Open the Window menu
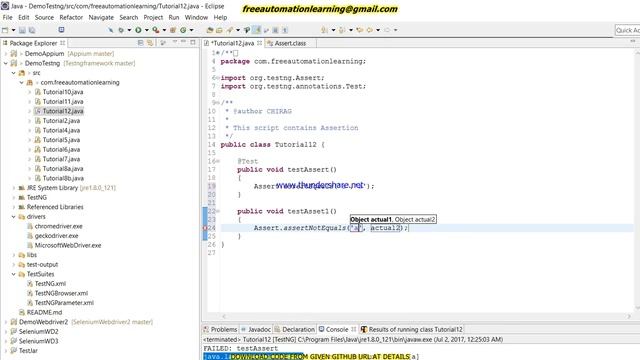Viewport: 640px width, 360px height. (196, 17)
